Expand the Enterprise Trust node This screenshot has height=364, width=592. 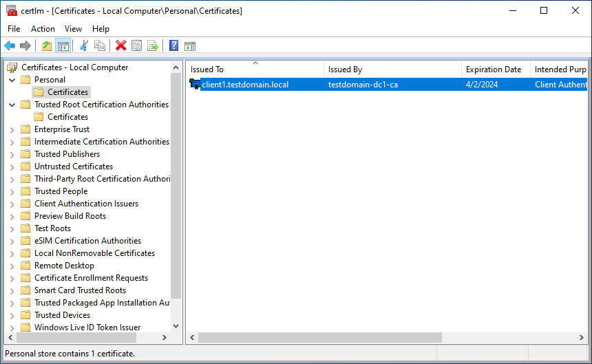12,129
